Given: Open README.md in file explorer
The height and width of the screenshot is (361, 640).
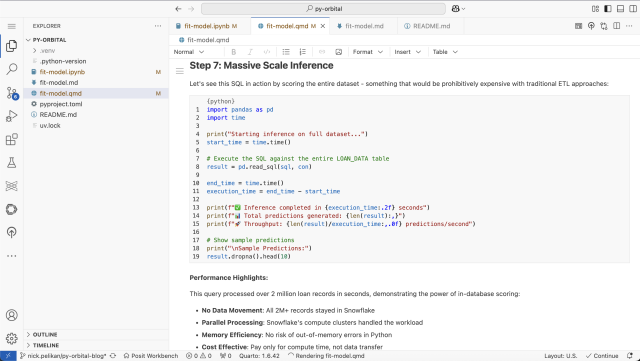Looking at the screenshot, I should [96, 115].
